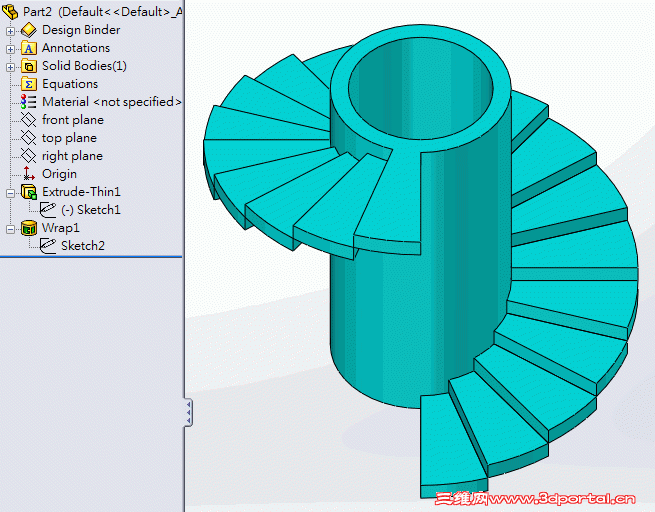Screen dimensions: 655x512
Task: Click the Origin axis icon
Action: coord(28,174)
